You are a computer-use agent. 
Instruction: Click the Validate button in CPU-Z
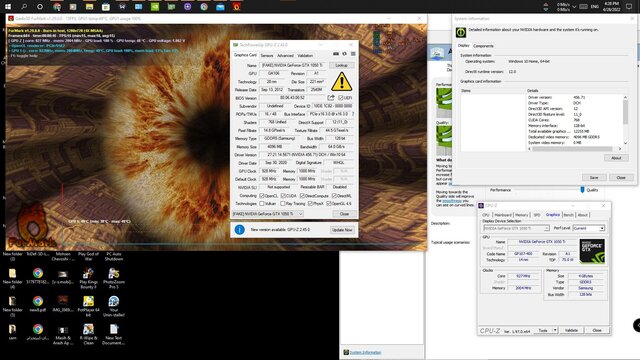tap(571, 330)
